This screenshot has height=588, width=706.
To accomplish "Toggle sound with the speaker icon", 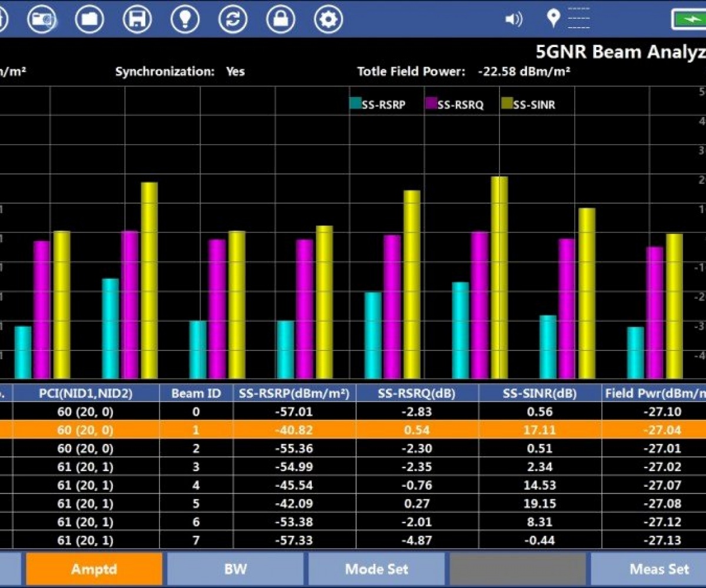I will [513, 19].
